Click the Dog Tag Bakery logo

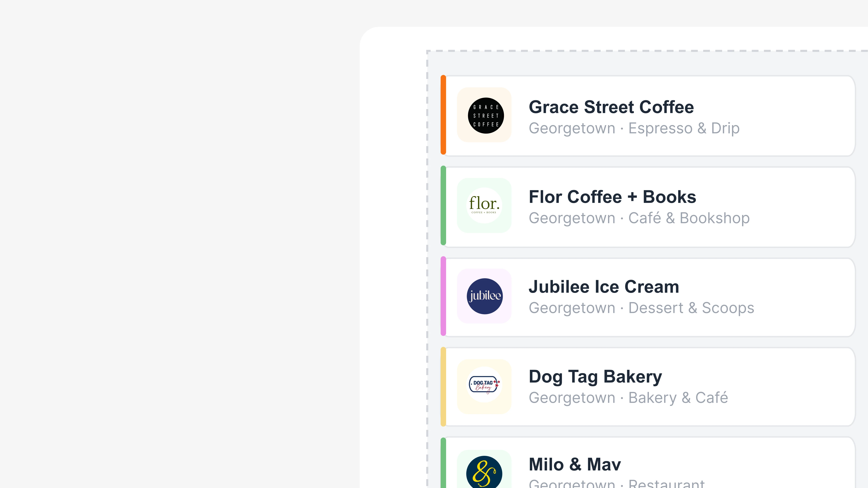tap(485, 385)
